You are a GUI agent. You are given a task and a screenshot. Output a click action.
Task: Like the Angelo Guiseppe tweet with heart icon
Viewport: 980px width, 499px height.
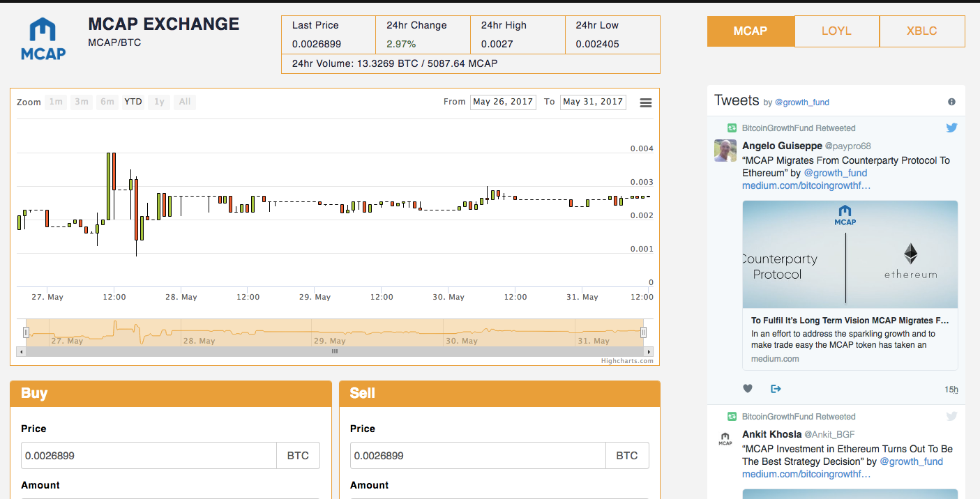[747, 389]
